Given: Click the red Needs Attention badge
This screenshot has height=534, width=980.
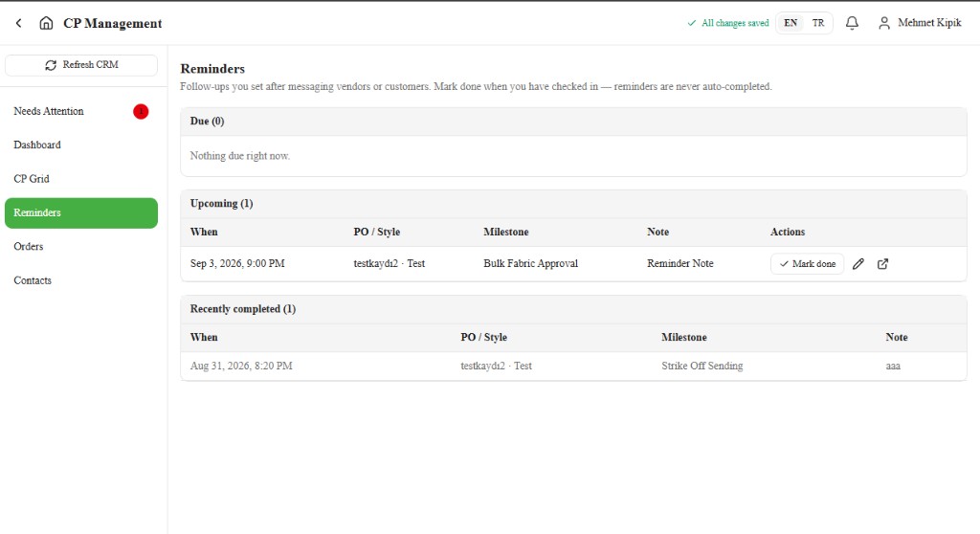Looking at the screenshot, I should coord(141,111).
